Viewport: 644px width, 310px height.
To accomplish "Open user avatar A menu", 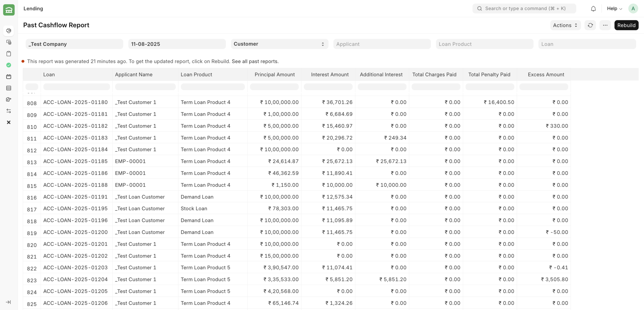I will pos(633,8).
